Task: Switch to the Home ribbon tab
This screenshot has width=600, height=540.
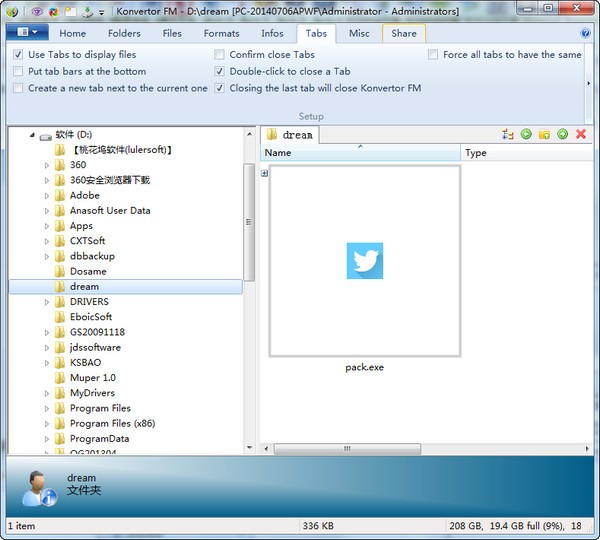Action: tap(72, 33)
